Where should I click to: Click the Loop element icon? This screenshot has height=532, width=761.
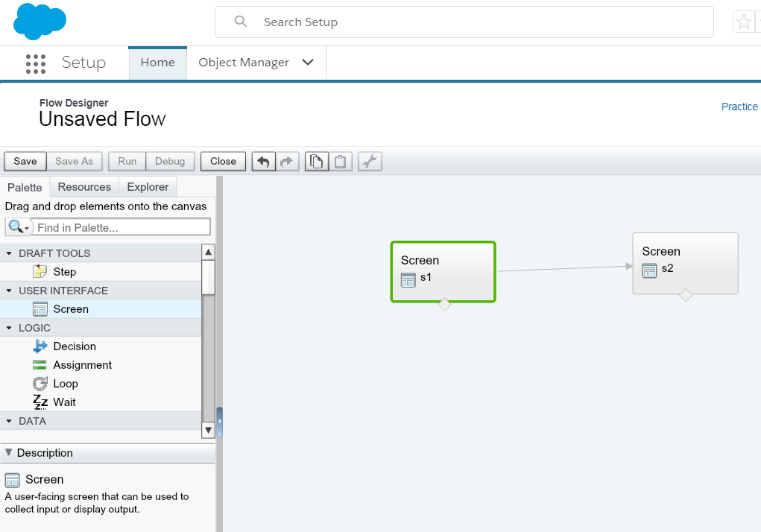pos(40,384)
